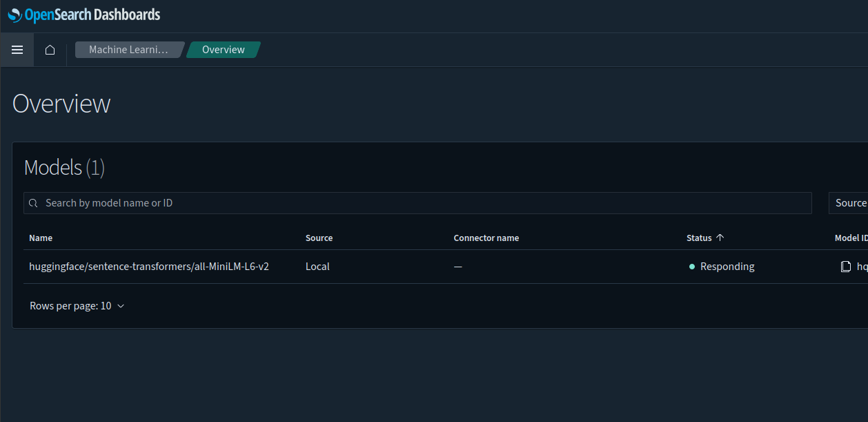Open the Machine Learning breadcrumb

click(129, 50)
